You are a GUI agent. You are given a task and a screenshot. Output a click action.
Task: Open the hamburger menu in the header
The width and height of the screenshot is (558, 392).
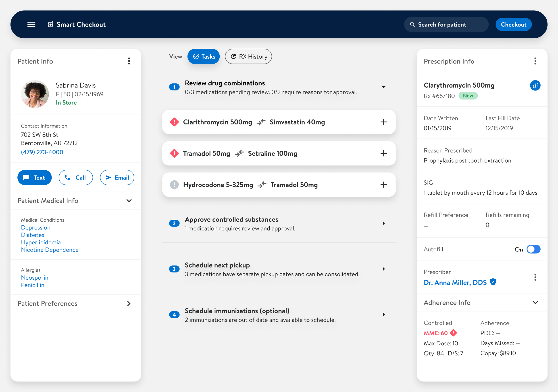[x=31, y=25]
